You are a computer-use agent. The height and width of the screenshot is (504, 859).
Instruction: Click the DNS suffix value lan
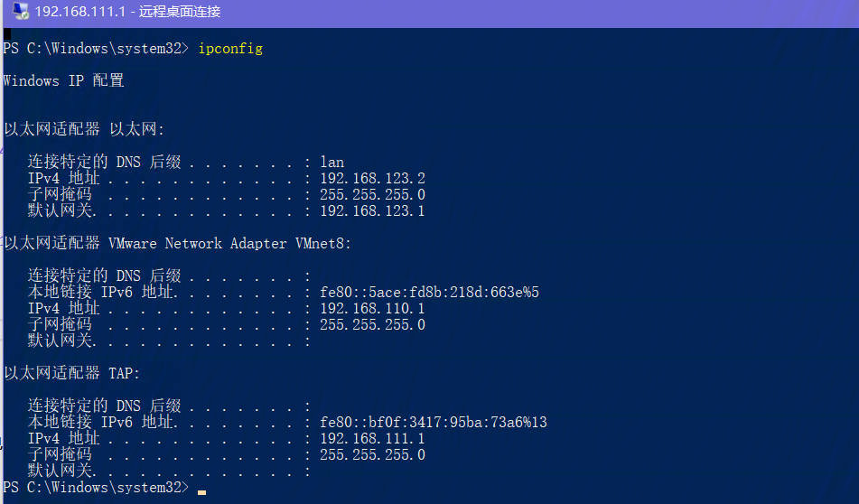(332, 163)
